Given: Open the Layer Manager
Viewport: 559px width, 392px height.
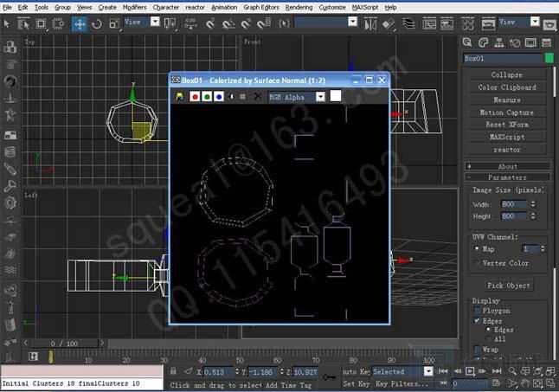Looking at the screenshot, I should tap(409, 24).
